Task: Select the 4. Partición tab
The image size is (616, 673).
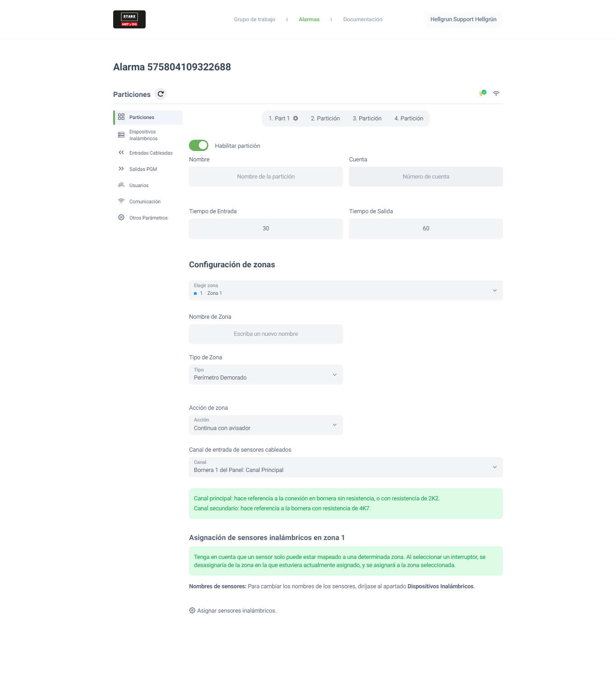Action: pyautogui.click(x=409, y=119)
